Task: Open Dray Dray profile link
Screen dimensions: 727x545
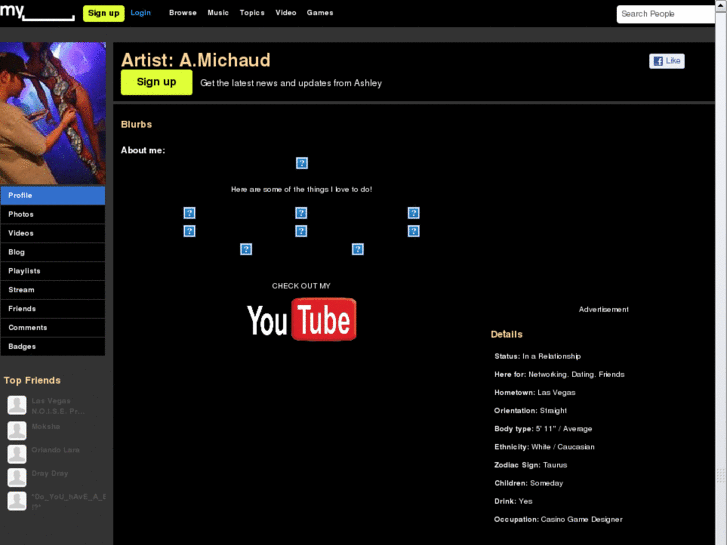Action: tap(50, 474)
